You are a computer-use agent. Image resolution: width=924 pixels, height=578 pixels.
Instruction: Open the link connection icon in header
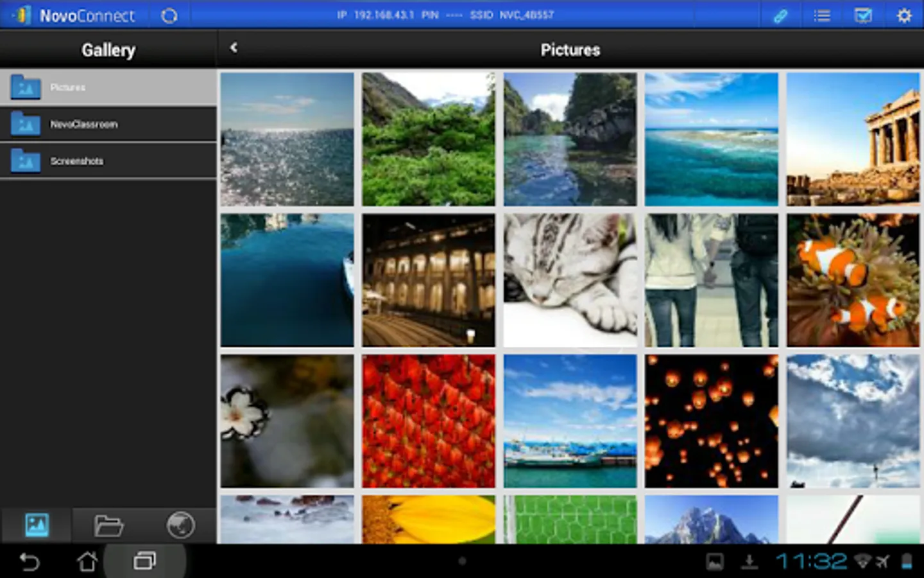[780, 15]
